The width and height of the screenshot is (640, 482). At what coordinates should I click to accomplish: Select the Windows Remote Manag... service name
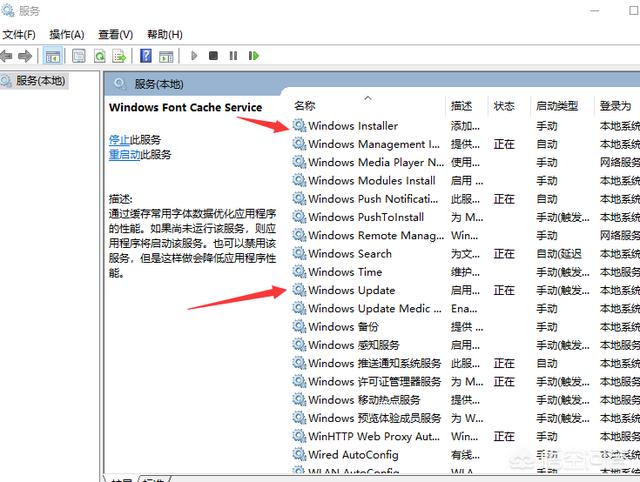pyautogui.click(x=376, y=235)
